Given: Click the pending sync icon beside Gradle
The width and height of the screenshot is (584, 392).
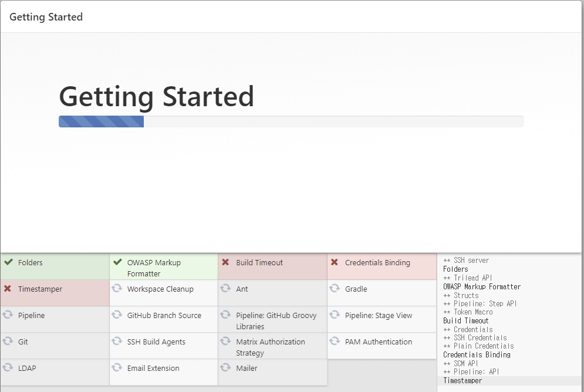Looking at the screenshot, I should 335,288.
